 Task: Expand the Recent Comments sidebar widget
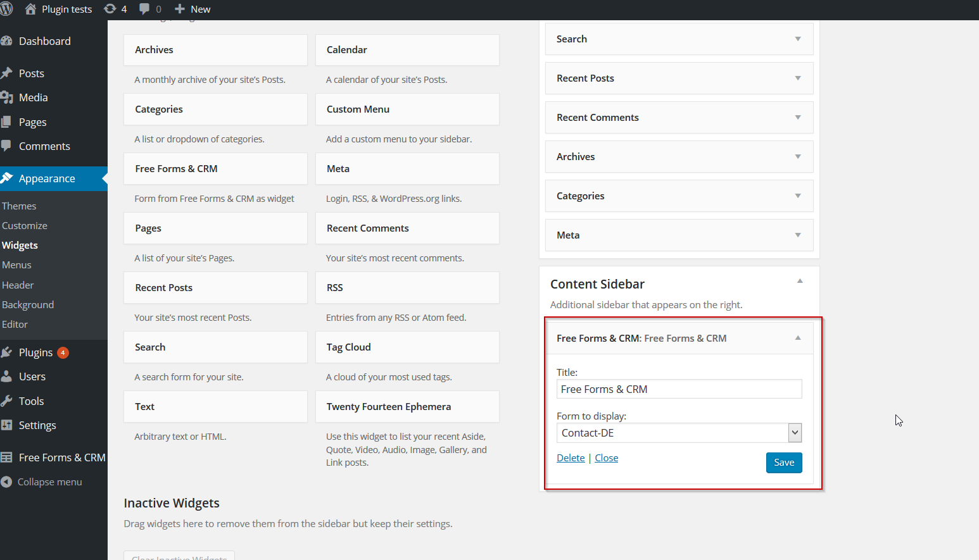point(798,118)
